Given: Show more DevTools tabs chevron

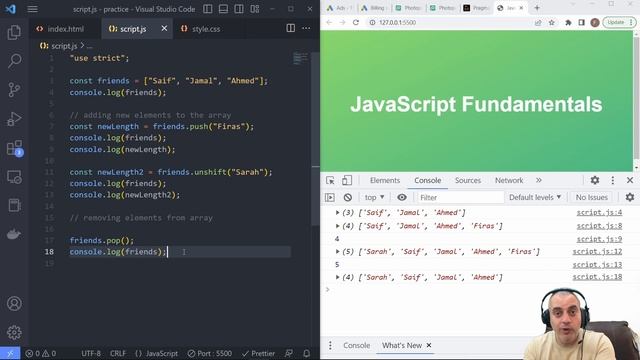Looking at the screenshot, I should tap(539, 180).
